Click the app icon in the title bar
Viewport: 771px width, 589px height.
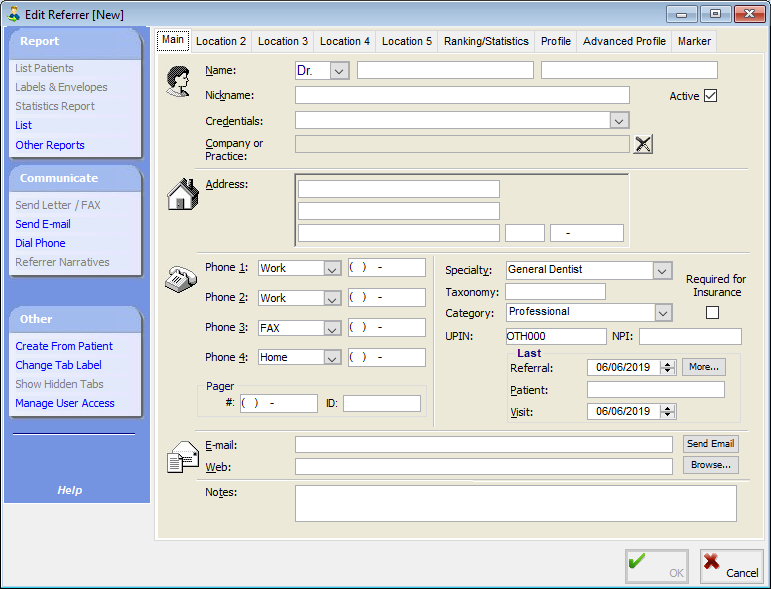click(x=13, y=14)
